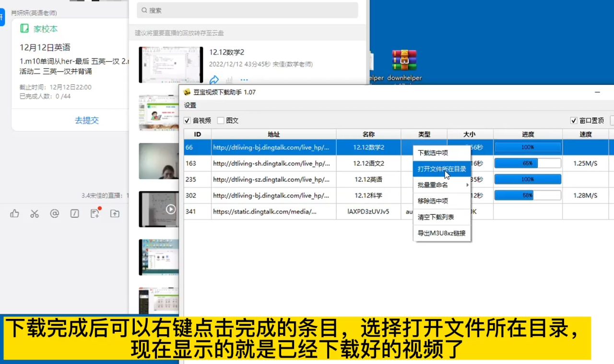Click the 12.12语文2 name cell
This screenshot has height=364, width=614.
click(369, 163)
